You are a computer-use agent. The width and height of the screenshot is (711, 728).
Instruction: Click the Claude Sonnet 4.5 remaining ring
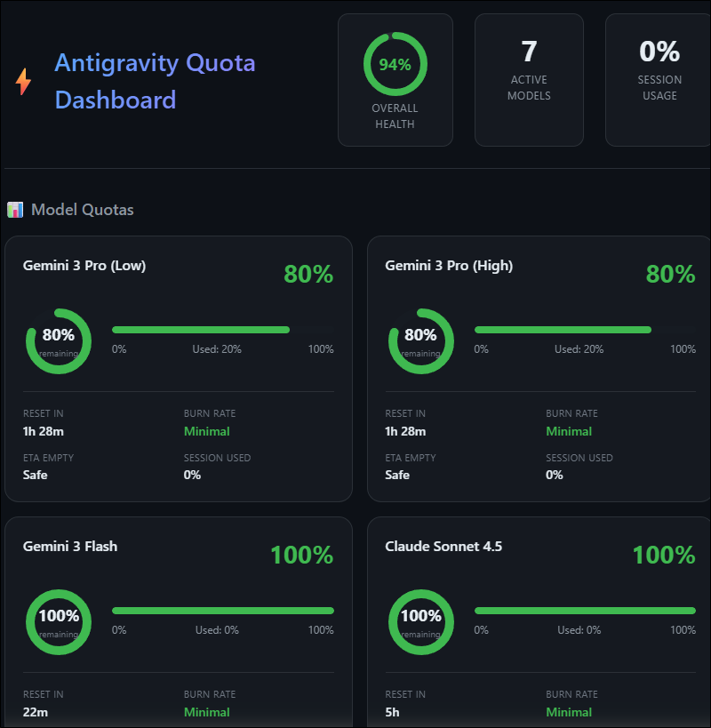click(x=421, y=622)
